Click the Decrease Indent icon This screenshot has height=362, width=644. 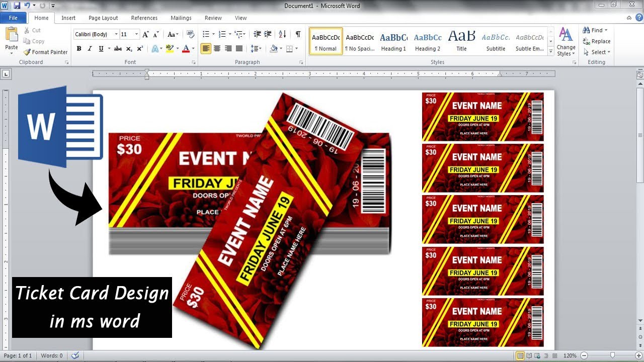click(x=257, y=34)
